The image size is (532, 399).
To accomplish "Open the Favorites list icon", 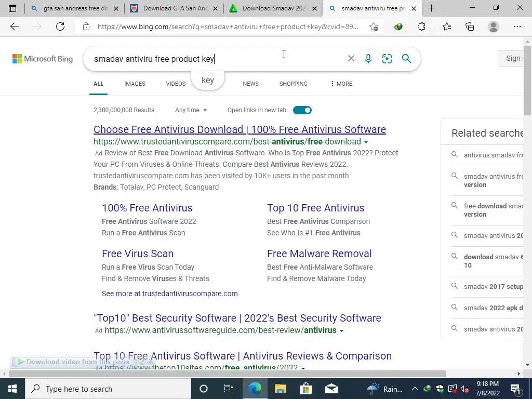I will [446, 26].
